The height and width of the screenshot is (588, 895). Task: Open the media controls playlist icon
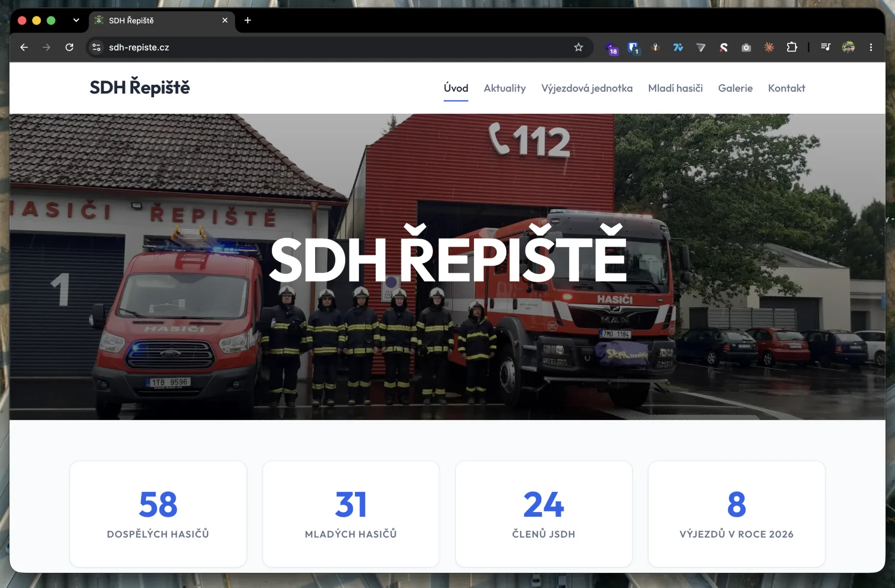825,48
